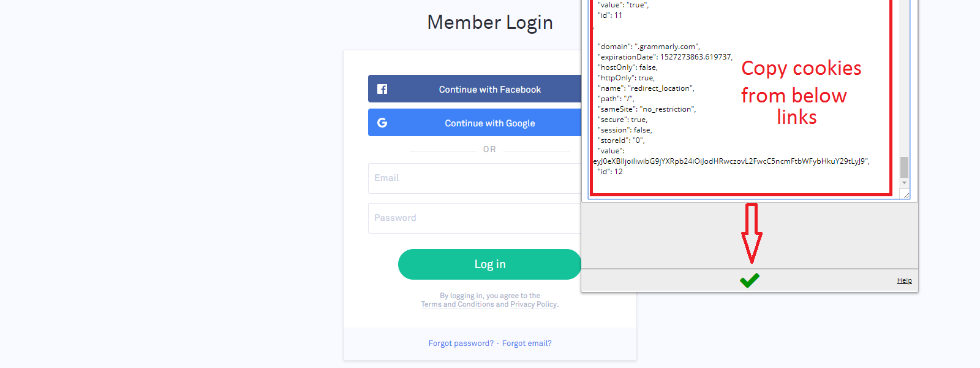Viewport: 980px width, 368px height.
Task: Click the textarea resize grip corner
Action: (906, 194)
